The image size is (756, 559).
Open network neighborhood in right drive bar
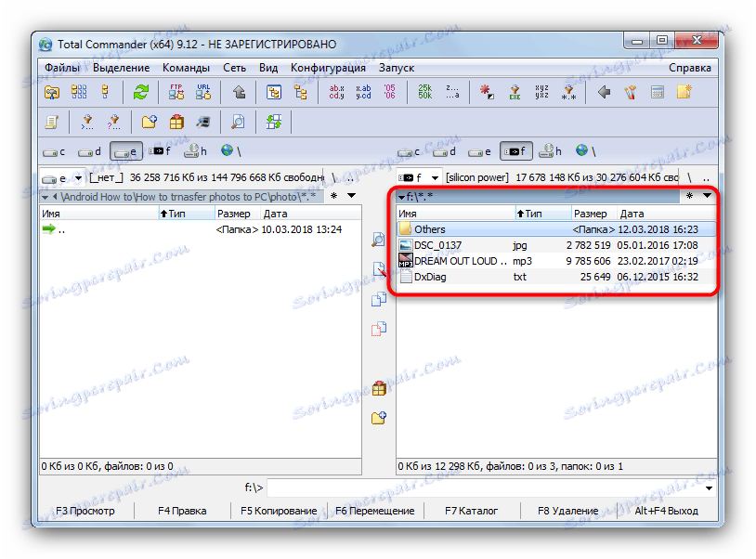[586, 151]
